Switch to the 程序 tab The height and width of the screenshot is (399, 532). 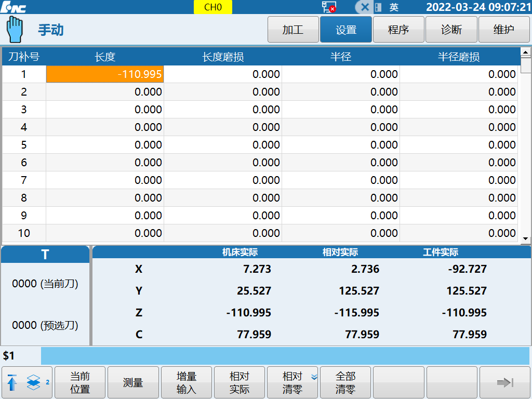coord(398,30)
